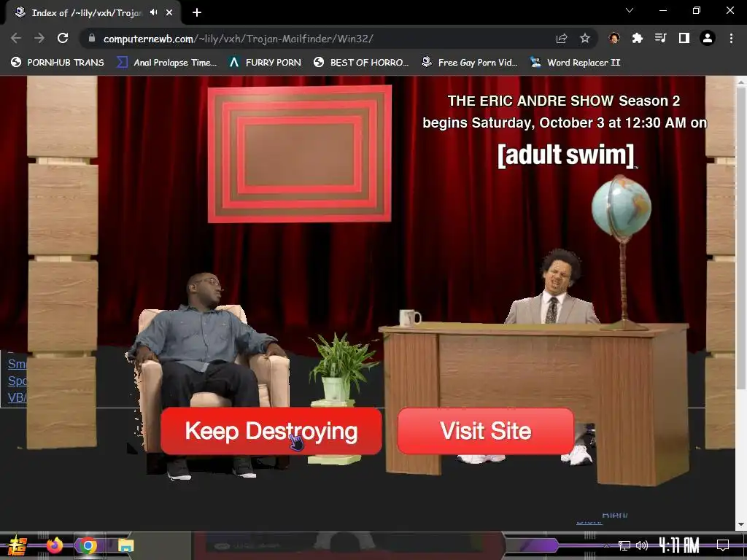Screen dimensions: 747x560
Task: Open the BEST OF HORRO... bookmark
Action: (362, 63)
